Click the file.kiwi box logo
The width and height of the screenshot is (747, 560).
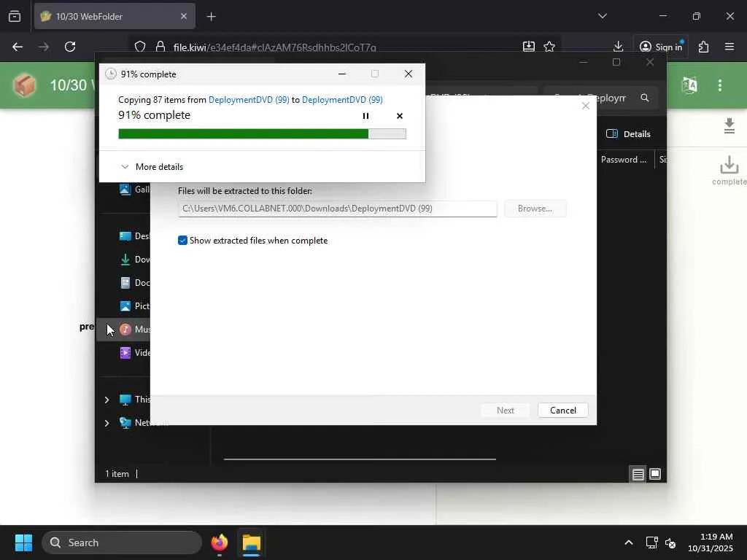pos(24,86)
